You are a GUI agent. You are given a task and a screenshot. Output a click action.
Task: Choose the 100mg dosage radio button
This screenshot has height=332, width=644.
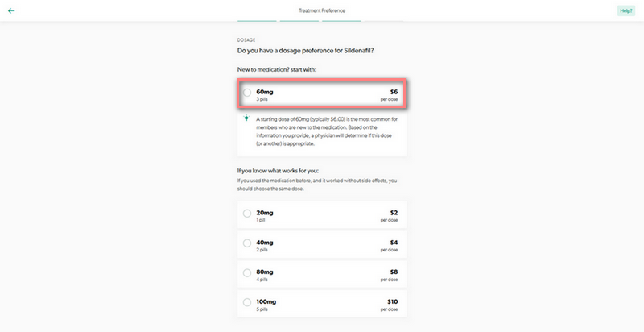pyautogui.click(x=247, y=303)
